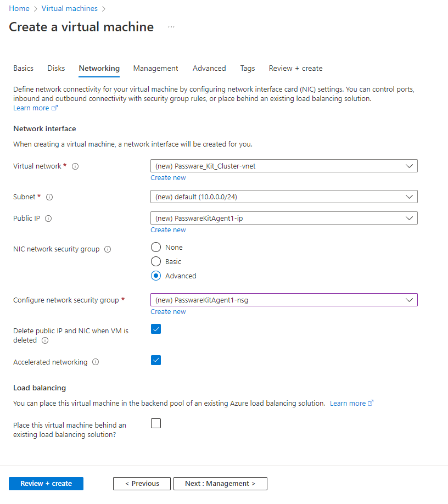Click external link icon beside top Learn more

click(x=55, y=108)
